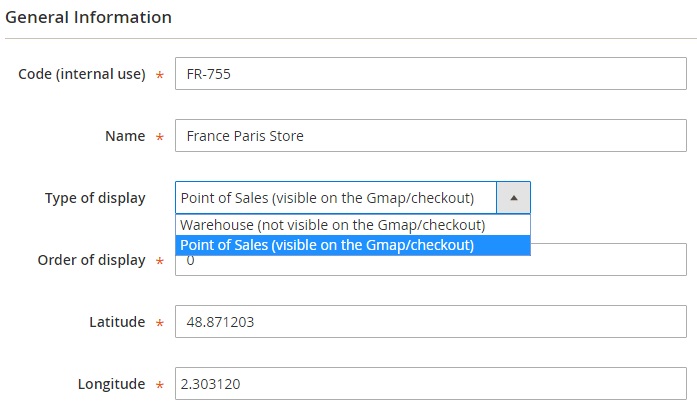
Task: Click the required asterisk next to Longitude
Action: tap(160, 386)
